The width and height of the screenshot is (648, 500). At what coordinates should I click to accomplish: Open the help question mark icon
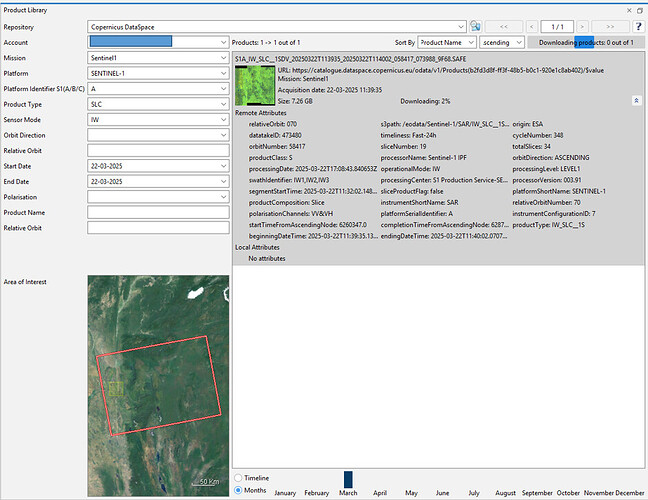click(638, 26)
